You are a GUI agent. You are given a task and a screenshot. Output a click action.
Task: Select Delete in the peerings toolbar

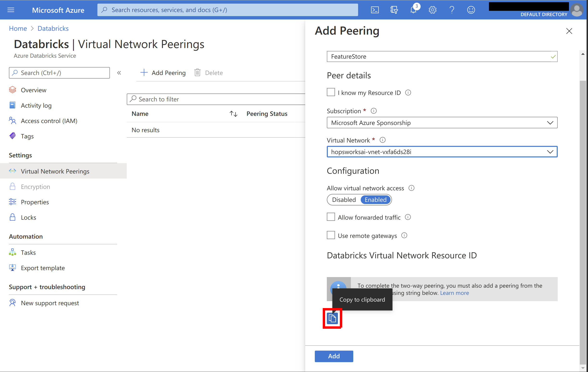[x=208, y=72]
